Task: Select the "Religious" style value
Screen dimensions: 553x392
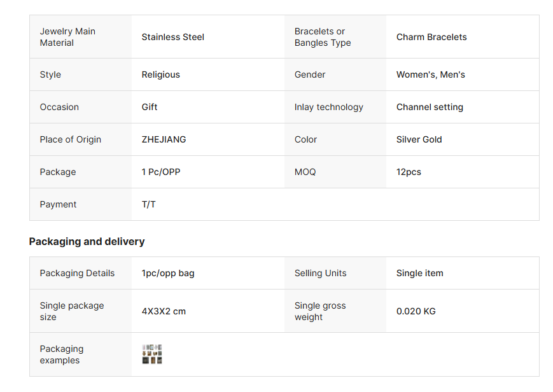Action: [x=160, y=74]
